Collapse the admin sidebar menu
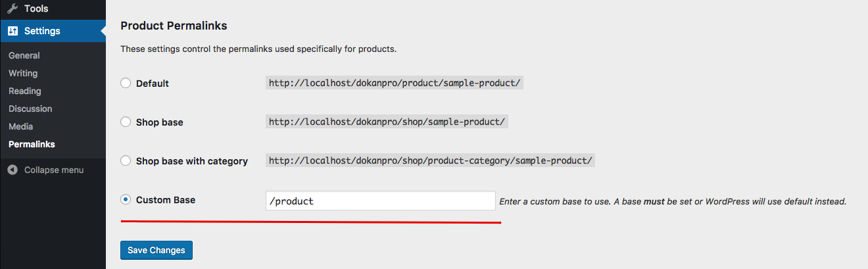The width and height of the screenshot is (868, 269). [x=53, y=170]
